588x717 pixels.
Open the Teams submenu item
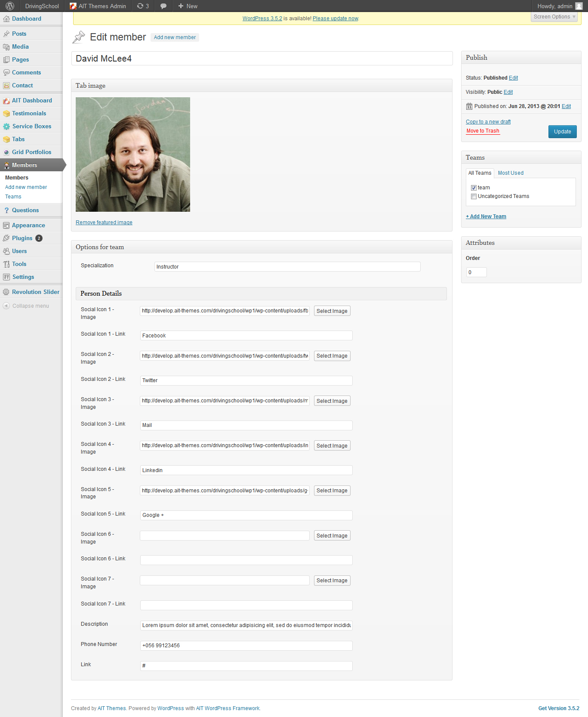13,197
